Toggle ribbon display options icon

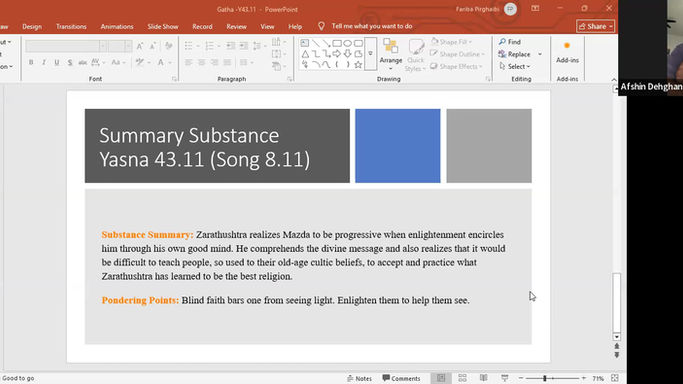(x=535, y=8)
